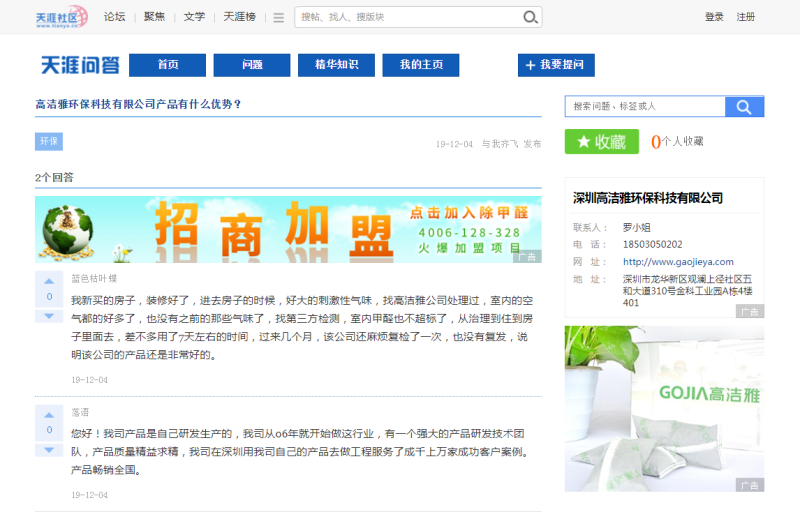Click the company name 深圳高洁雅环保科技有限公司
The height and width of the screenshot is (512, 800).
pos(647,198)
